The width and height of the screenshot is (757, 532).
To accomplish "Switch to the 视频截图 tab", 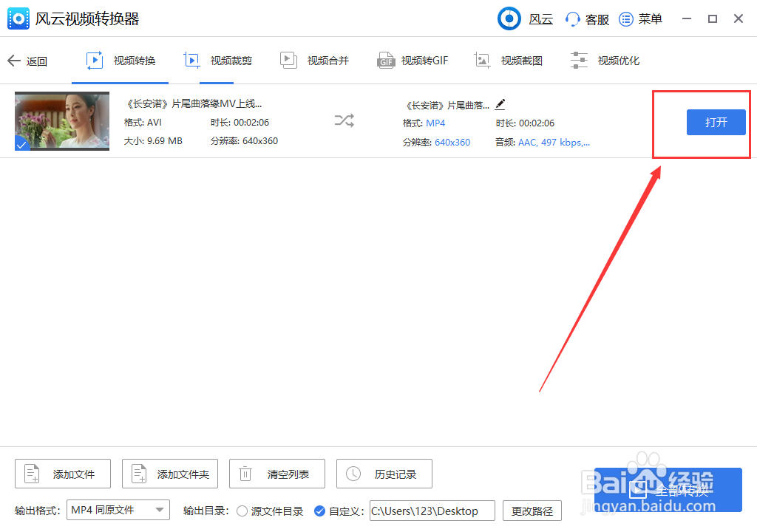I will [509, 61].
